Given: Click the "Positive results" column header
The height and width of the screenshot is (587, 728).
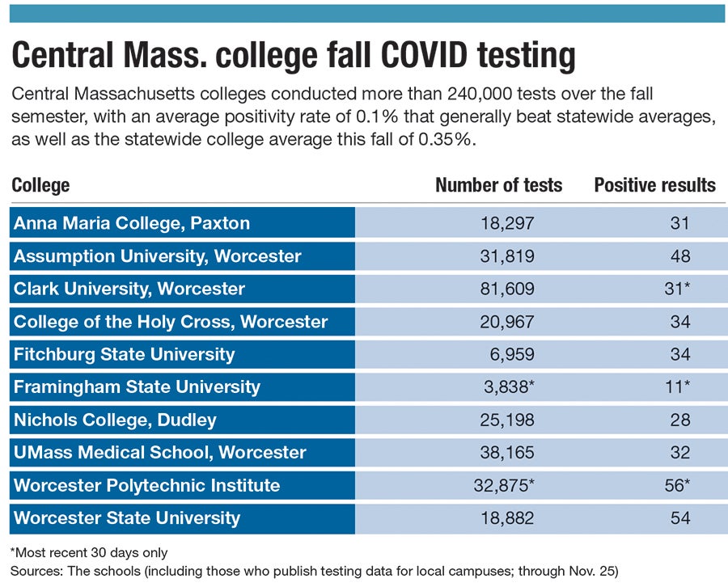Looking at the screenshot, I should point(654,185).
